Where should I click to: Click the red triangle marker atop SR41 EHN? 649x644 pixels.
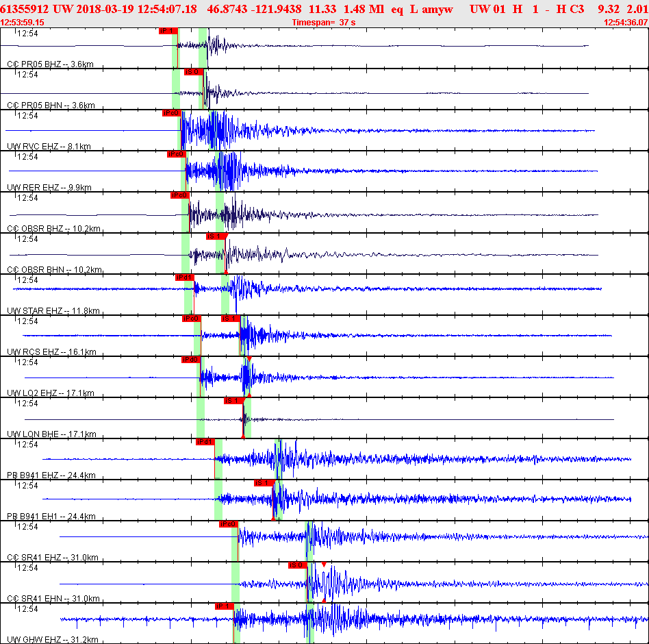tap(324, 565)
